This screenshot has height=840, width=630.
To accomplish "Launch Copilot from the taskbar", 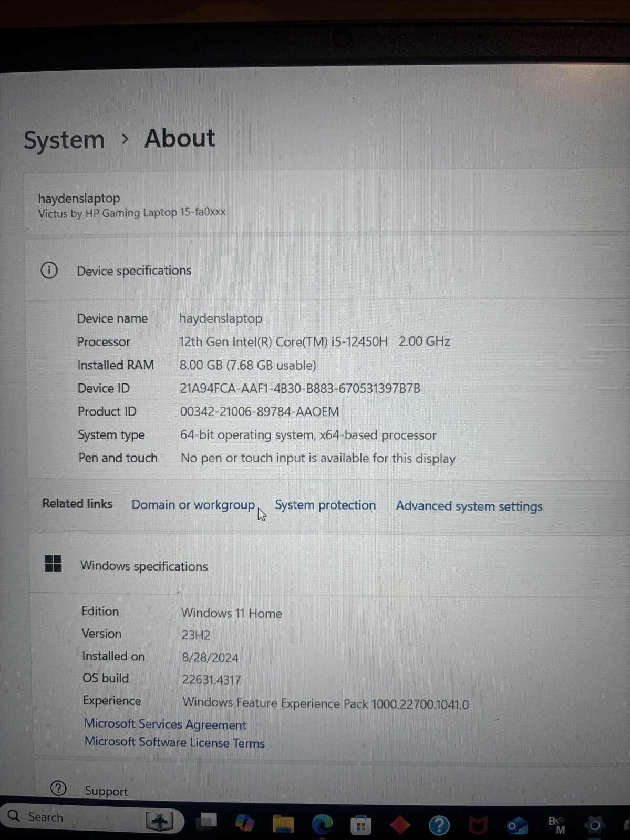I will click(244, 823).
